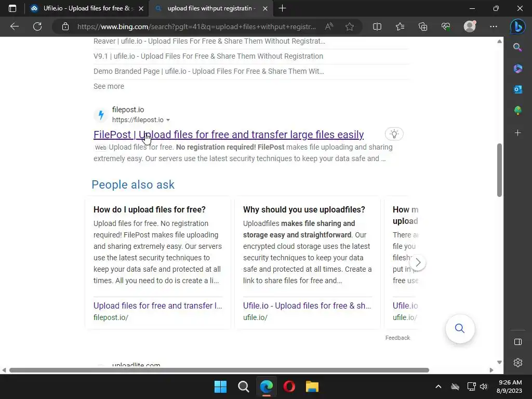Click the horizontal scroll right arrow
The image size is (532, 399).
pyautogui.click(x=491, y=370)
